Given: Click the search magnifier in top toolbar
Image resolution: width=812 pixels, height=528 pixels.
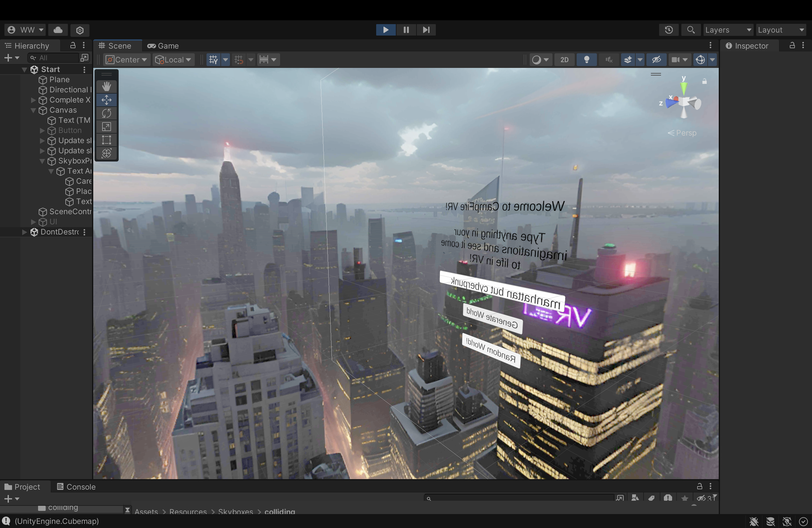Looking at the screenshot, I should pyautogui.click(x=691, y=30).
